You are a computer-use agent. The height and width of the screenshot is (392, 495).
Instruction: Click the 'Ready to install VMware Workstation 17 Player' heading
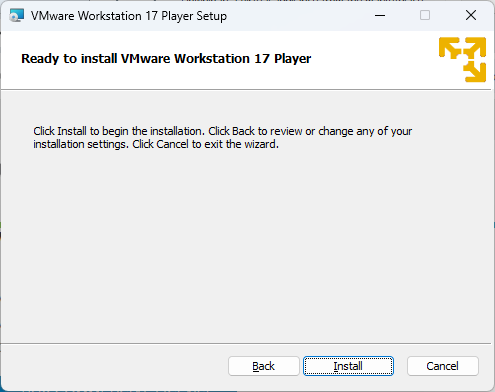[166, 59]
